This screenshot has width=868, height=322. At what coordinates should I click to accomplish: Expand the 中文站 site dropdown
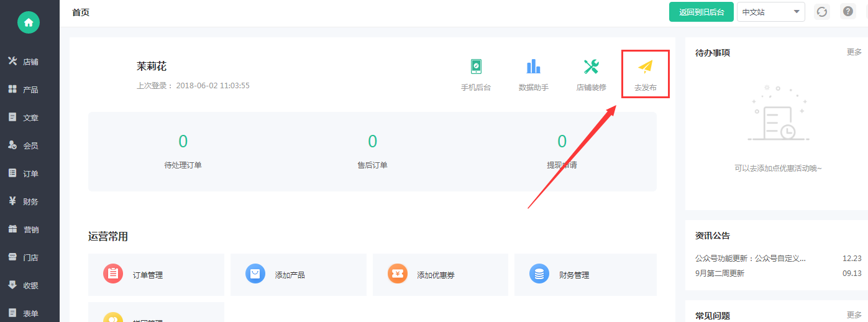click(x=770, y=12)
